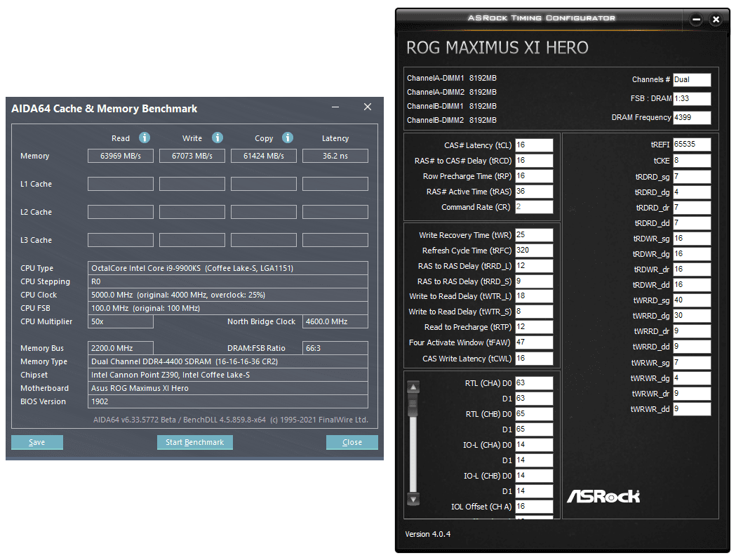The image size is (736, 560).
Task: Open the Read info icon in AIDA64
Action: tap(145, 138)
